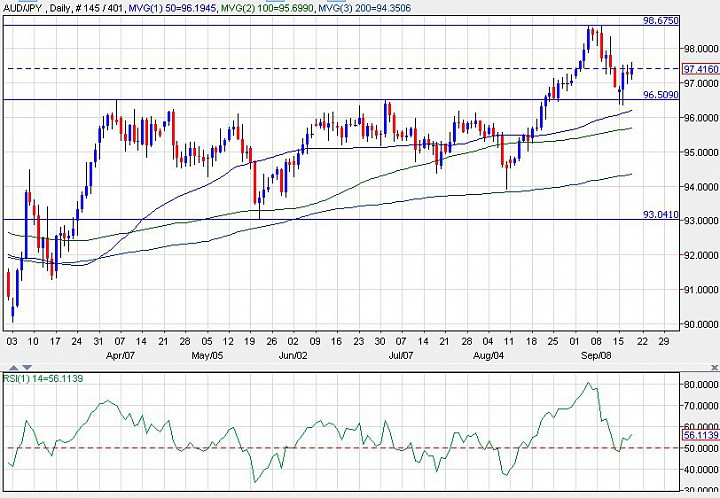This screenshot has width=720, height=498.
Task: Click the 98.6750 resistance line label
Action: click(x=660, y=21)
